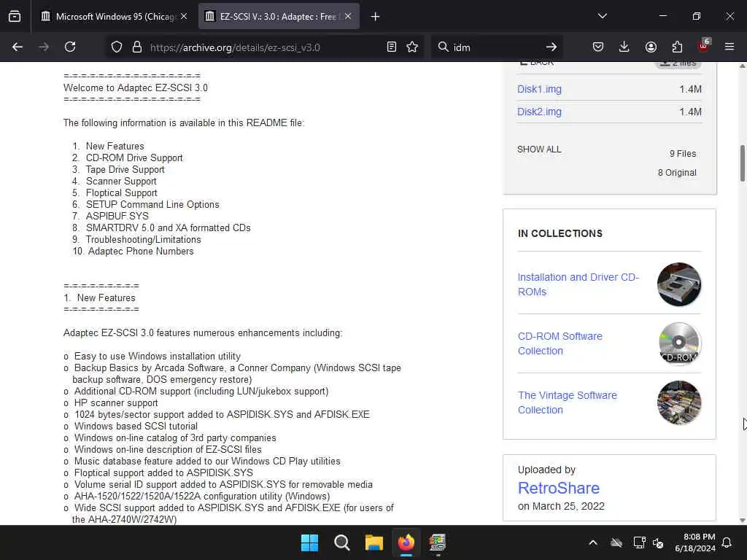Image resolution: width=747 pixels, height=560 pixels.
Task: Click 'HP scanner support' bullet text
Action: point(116,402)
